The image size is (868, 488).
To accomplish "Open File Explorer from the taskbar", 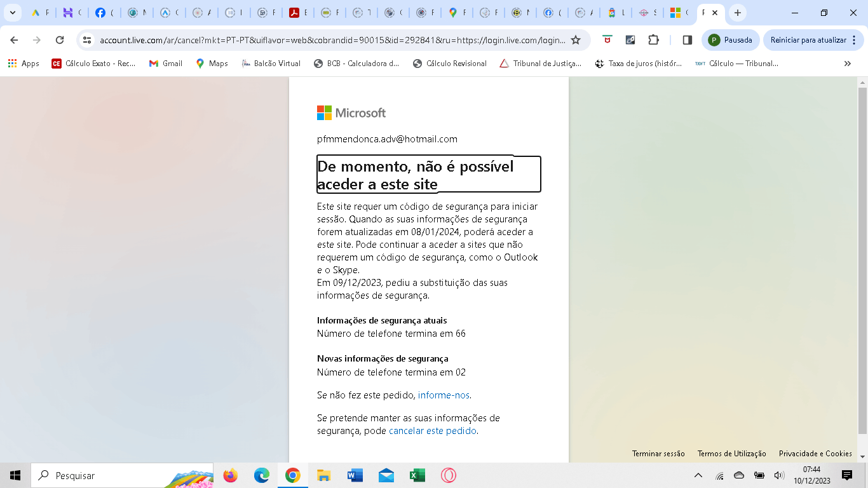I will pos(324,475).
